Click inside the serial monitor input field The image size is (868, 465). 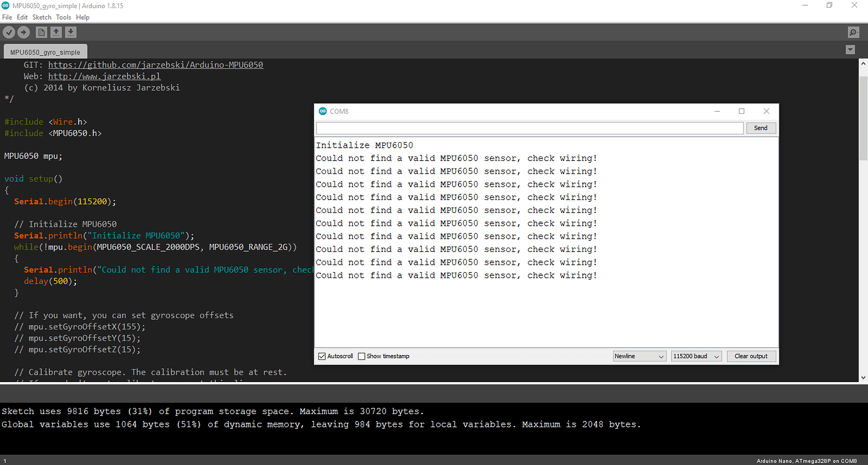pos(530,128)
